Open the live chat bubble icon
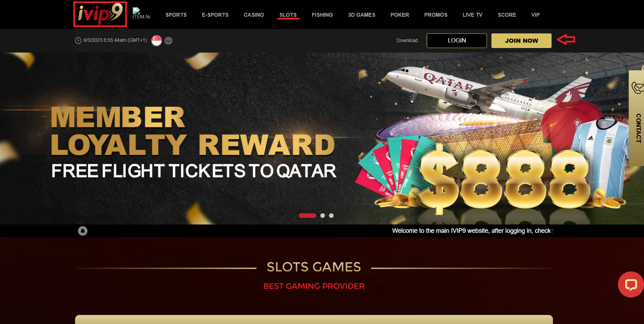This screenshot has width=644, height=324. click(x=631, y=285)
